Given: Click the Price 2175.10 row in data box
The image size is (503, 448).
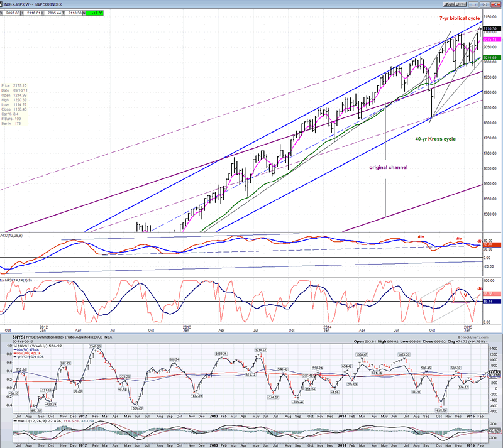Looking at the screenshot, I should point(14,85).
